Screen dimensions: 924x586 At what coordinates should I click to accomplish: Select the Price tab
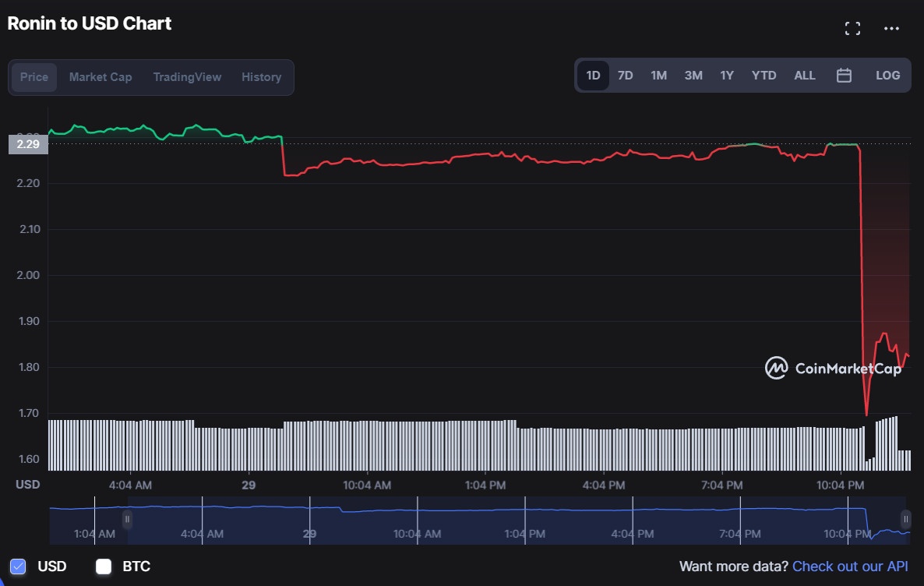coord(34,77)
